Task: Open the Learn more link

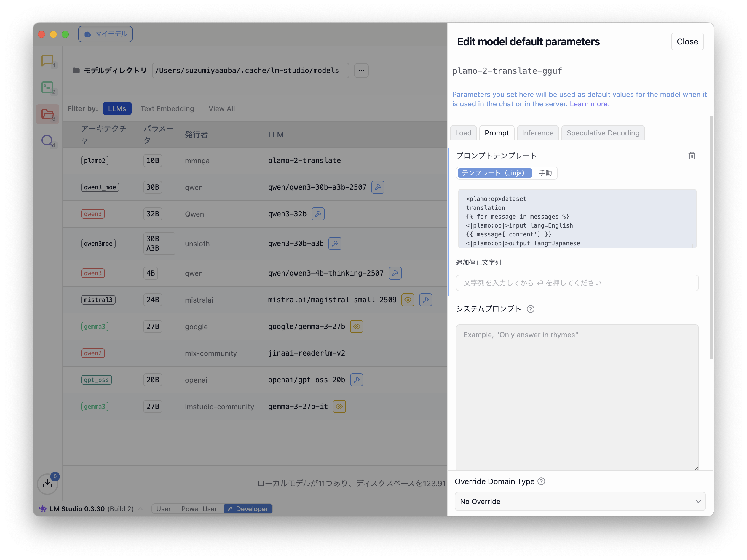Action: 589,104
